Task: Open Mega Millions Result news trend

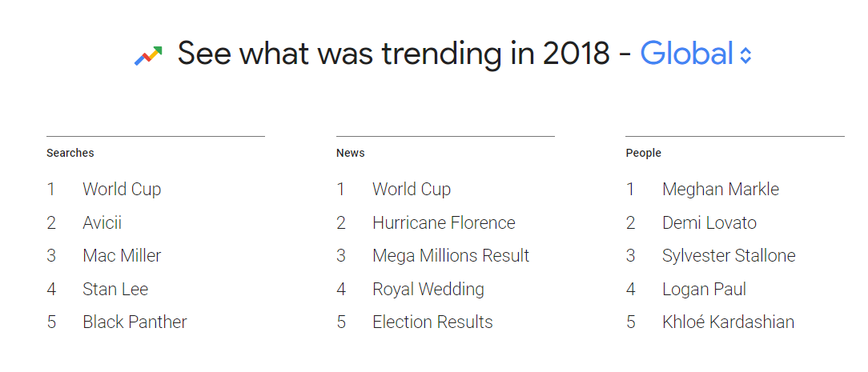Action: tap(451, 256)
